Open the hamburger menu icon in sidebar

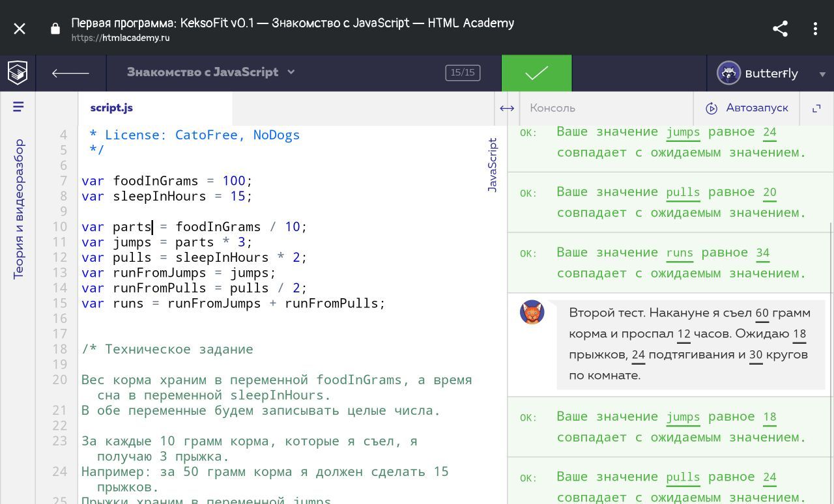click(18, 107)
